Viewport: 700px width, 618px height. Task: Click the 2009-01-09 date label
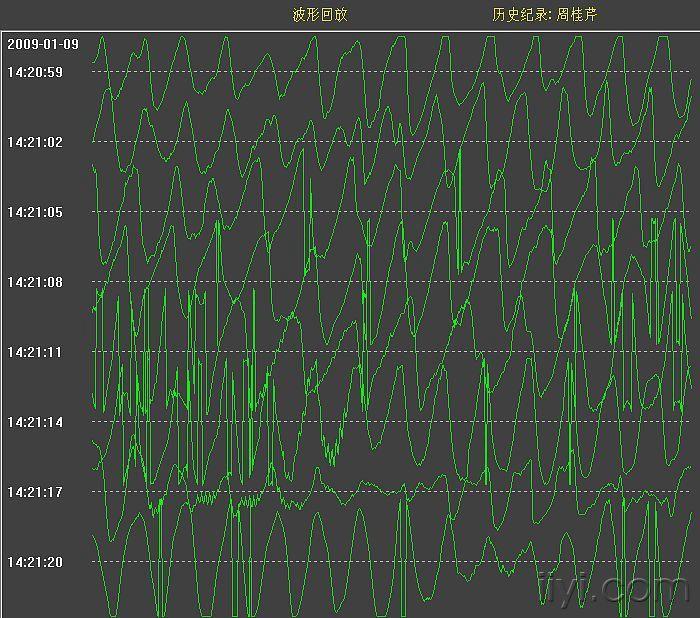pyautogui.click(x=43, y=44)
